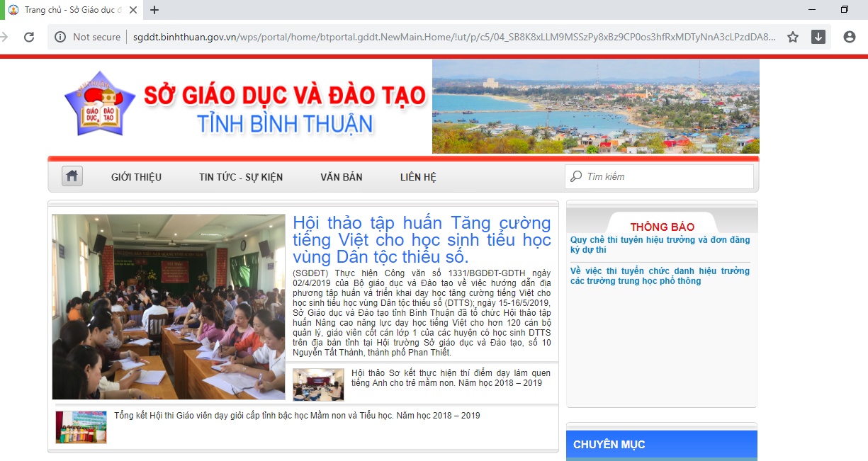Click the browser reload icon
868x461 pixels.
click(x=29, y=37)
